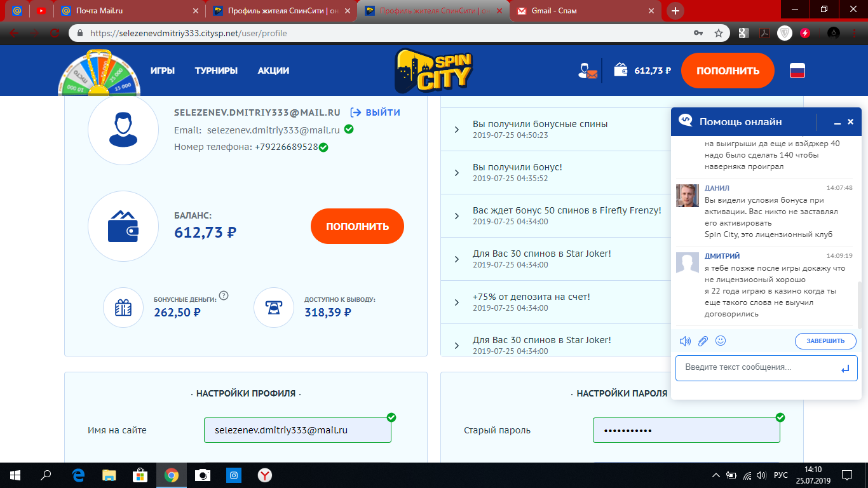Open the ИГРЫ menu item
Image resolution: width=868 pixels, height=488 pixels.
[x=163, y=71]
